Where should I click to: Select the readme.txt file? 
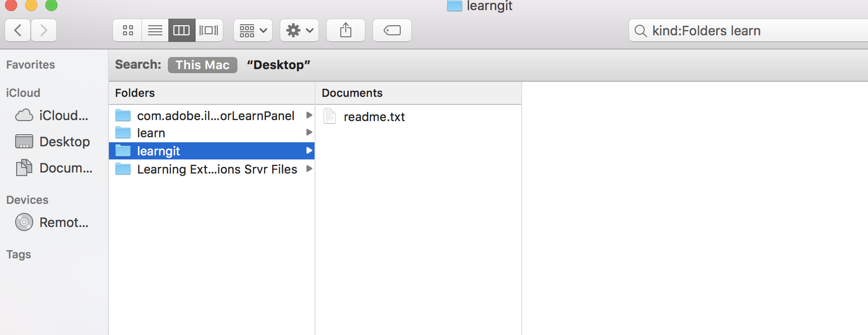pos(374,117)
